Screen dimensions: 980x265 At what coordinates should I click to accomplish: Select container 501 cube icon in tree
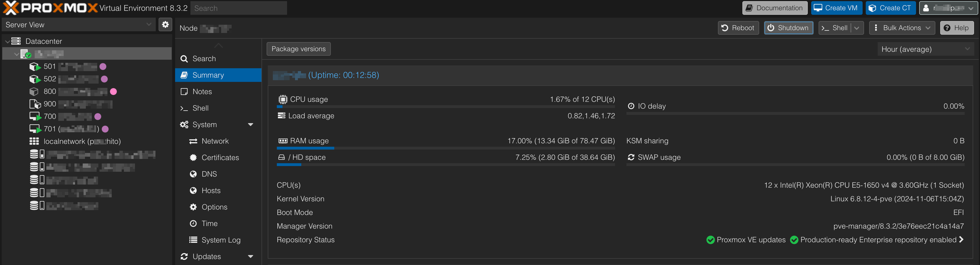[35, 67]
